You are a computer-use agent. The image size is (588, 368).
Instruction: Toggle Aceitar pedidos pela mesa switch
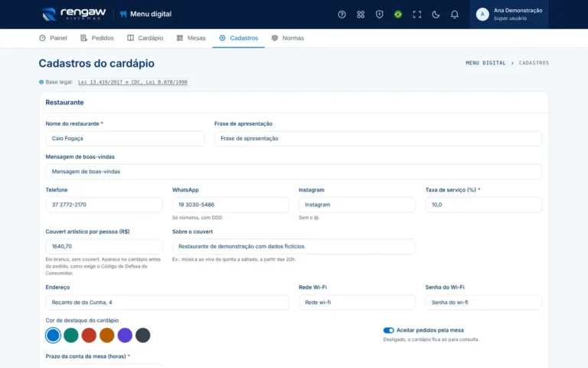click(388, 330)
